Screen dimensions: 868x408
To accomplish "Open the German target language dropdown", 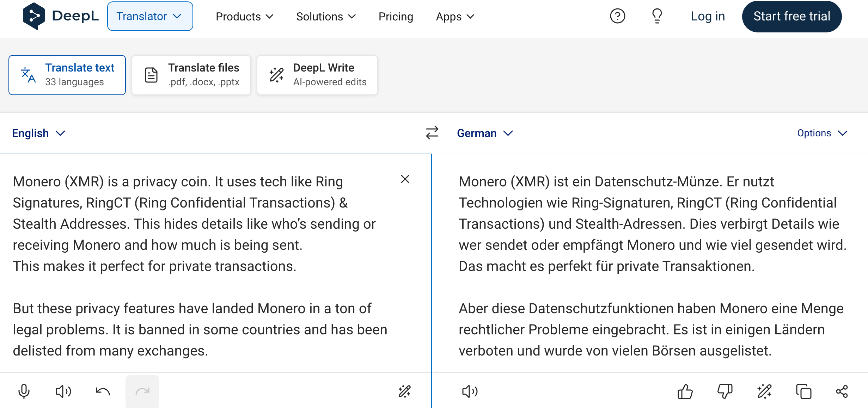I will tap(484, 133).
